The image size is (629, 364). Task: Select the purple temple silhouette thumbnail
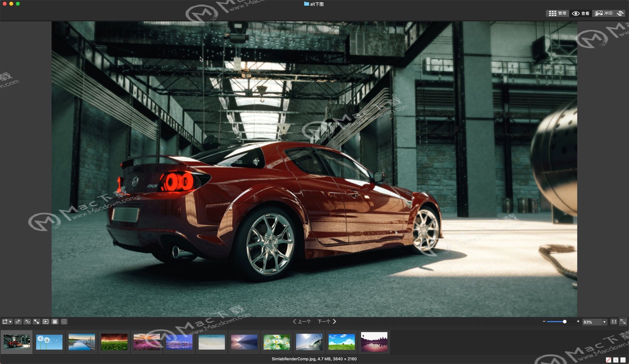374,342
